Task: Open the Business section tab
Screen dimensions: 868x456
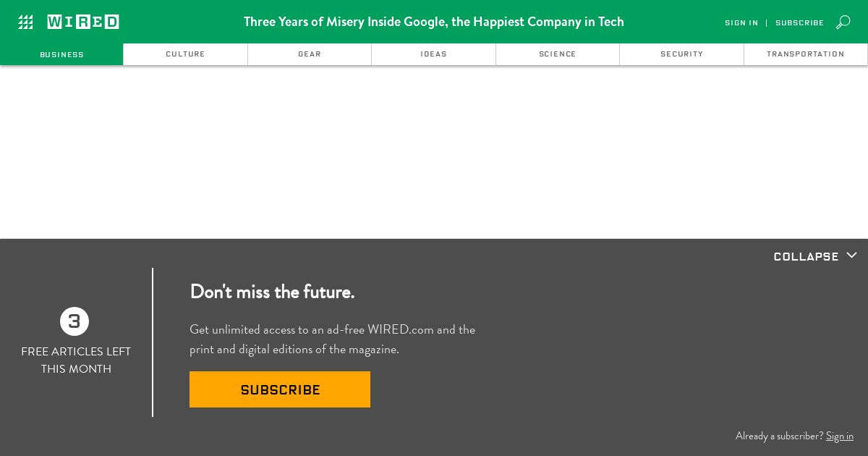Action: 61,54
